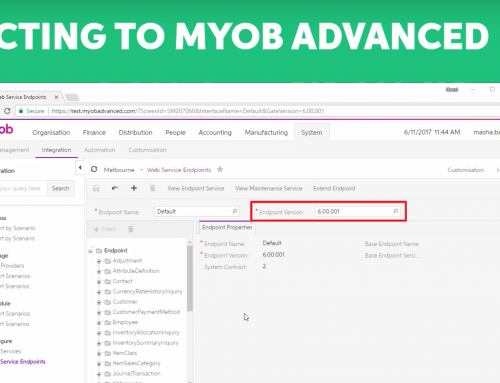Image resolution: width=500 pixels, height=383 pixels.
Task: Click the Endpoint Version value 6.00.001 in properties
Action: tap(273, 255)
